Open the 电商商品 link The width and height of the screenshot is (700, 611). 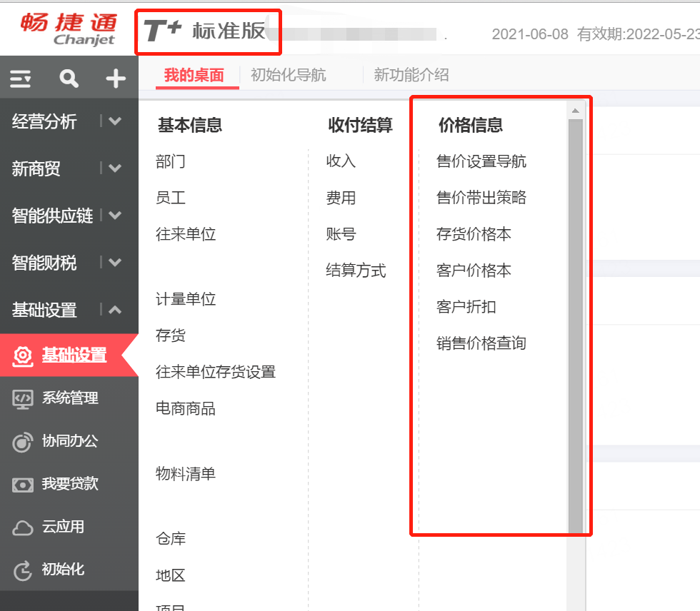pos(186,408)
